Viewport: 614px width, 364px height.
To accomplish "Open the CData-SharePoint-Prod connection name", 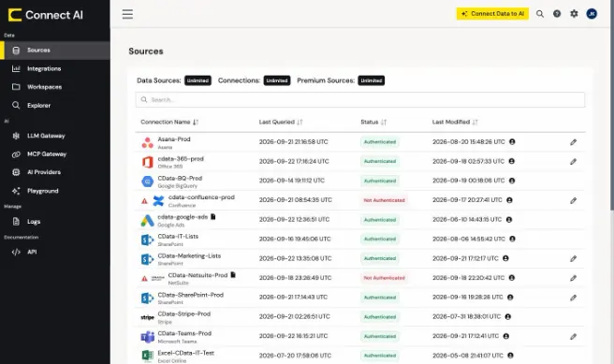I will click(x=190, y=295).
